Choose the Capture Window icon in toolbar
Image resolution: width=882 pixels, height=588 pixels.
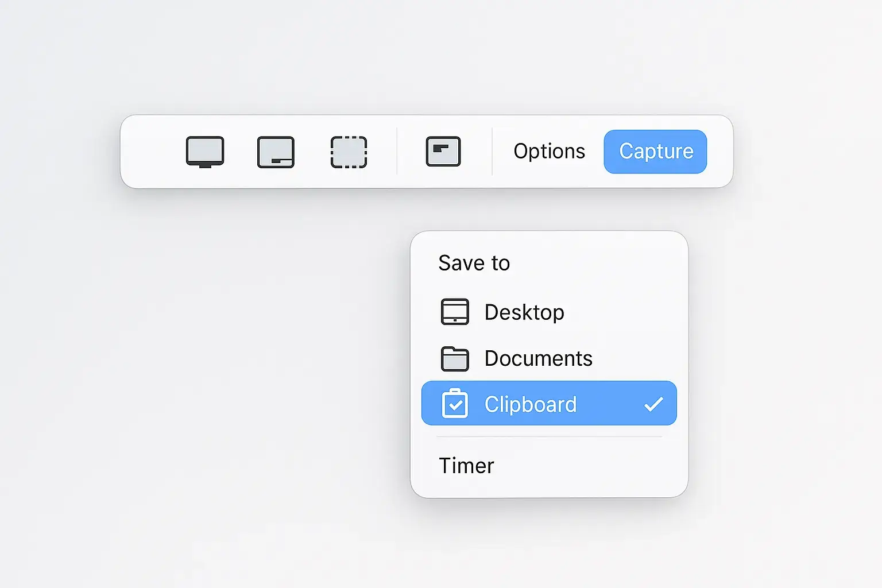276,152
